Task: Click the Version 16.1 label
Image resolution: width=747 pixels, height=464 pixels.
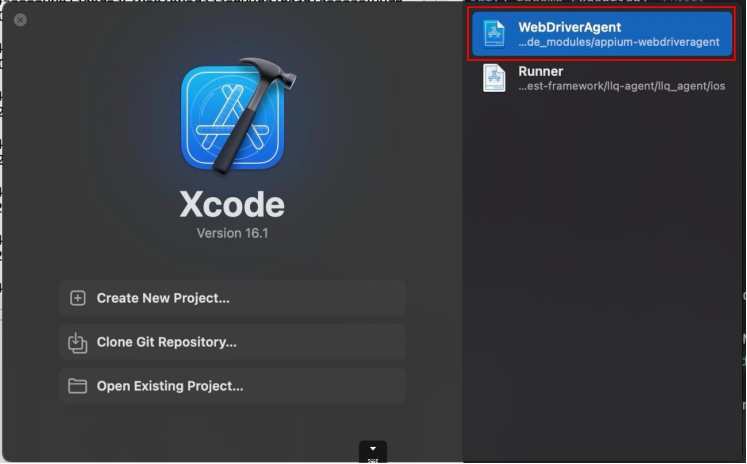Action: click(232, 233)
